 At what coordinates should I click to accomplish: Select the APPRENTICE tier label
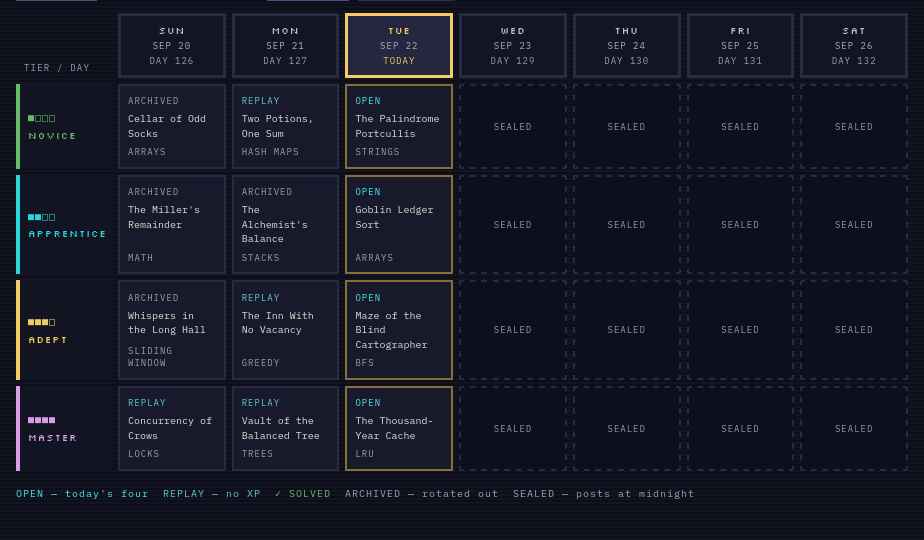tap(67, 234)
